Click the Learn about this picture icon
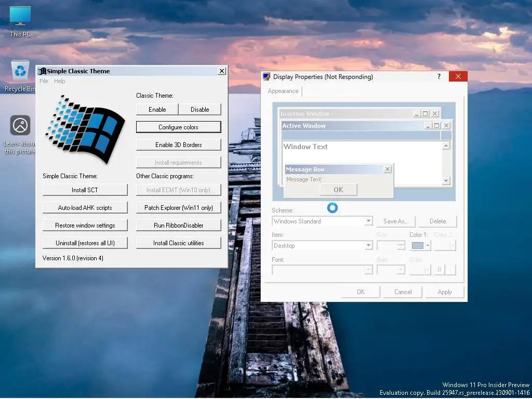 point(20,135)
